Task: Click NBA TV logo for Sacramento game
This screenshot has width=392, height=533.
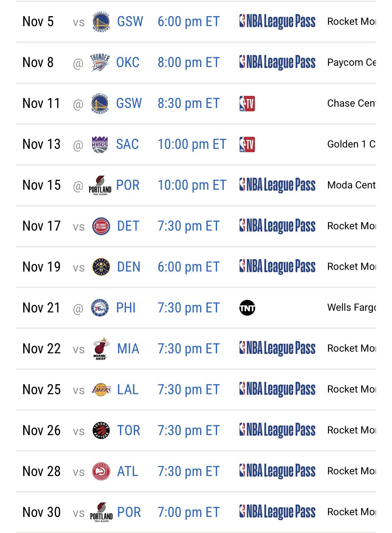Action: [247, 144]
